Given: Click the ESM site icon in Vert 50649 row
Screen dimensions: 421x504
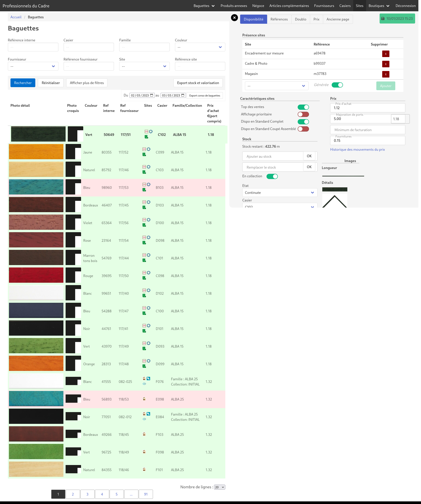Looking at the screenshot, I should click(146, 132).
